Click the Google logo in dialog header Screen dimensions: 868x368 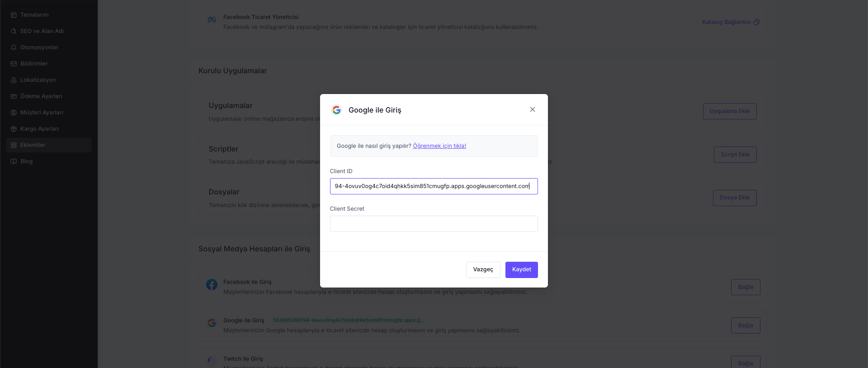(336, 110)
